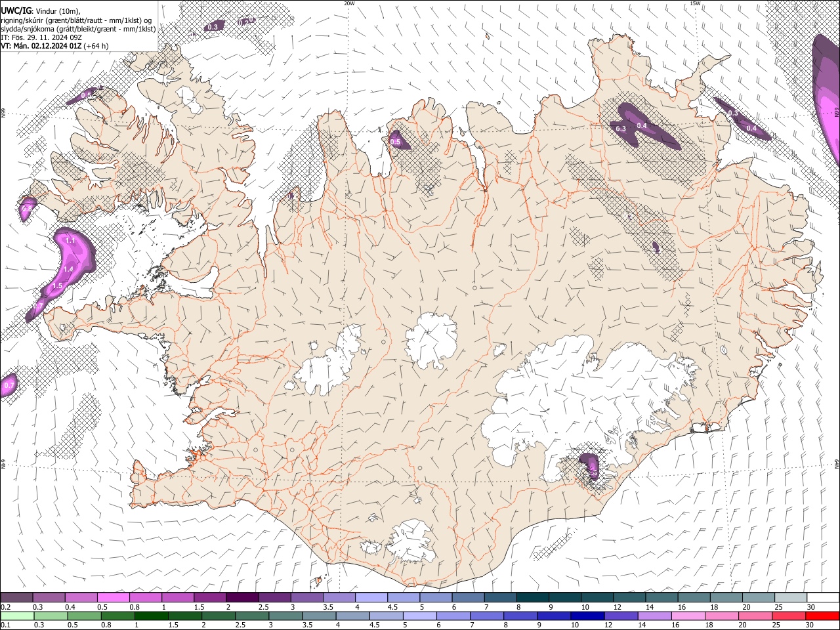
Task: Click the '7' label on the upper snow scale
Action: pos(486,607)
